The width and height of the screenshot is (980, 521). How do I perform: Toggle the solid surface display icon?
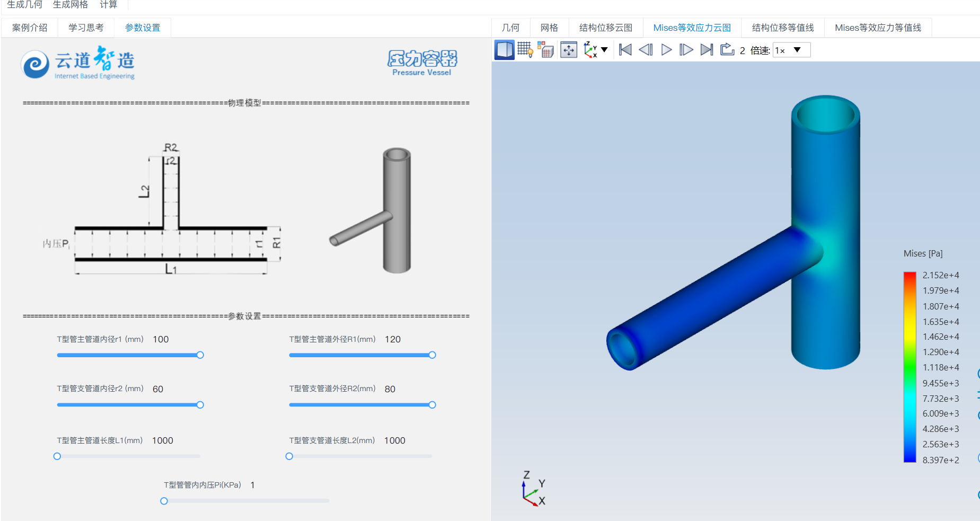pyautogui.click(x=504, y=50)
